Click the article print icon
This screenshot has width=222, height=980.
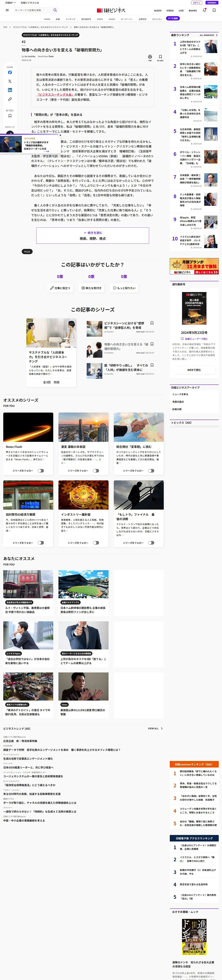click(x=150, y=57)
